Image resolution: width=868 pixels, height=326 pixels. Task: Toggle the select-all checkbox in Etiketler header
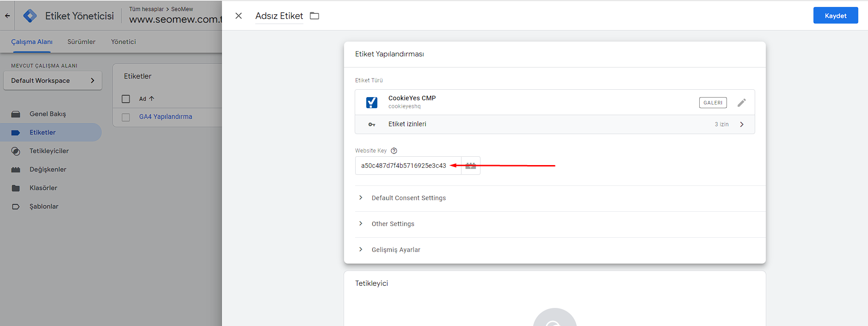(x=126, y=99)
